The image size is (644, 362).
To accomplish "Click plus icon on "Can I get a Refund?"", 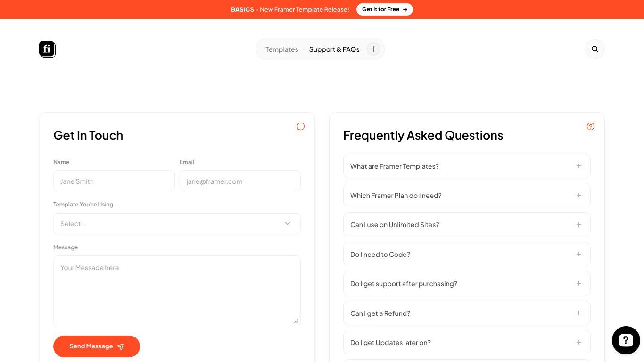I will click(x=579, y=313).
